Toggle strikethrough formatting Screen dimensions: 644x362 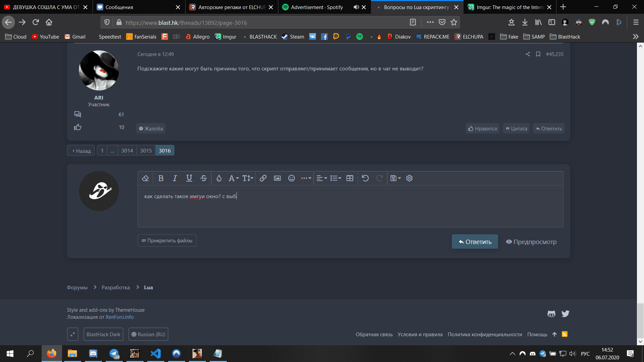click(203, 178)
